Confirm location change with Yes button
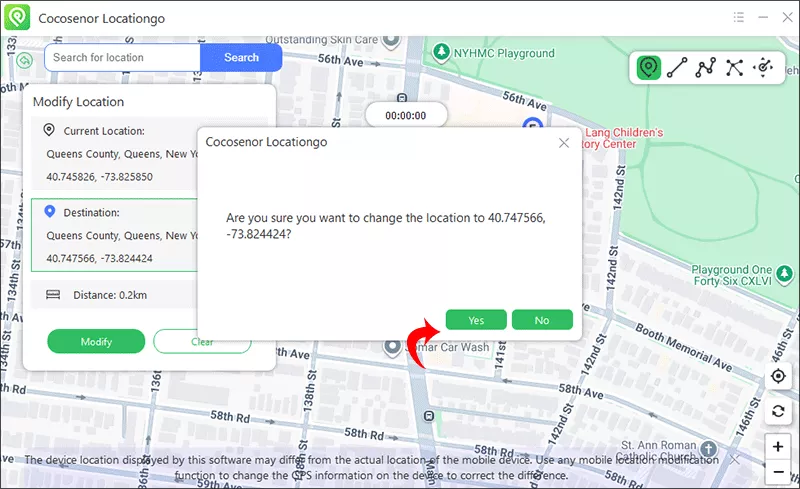 476,320
